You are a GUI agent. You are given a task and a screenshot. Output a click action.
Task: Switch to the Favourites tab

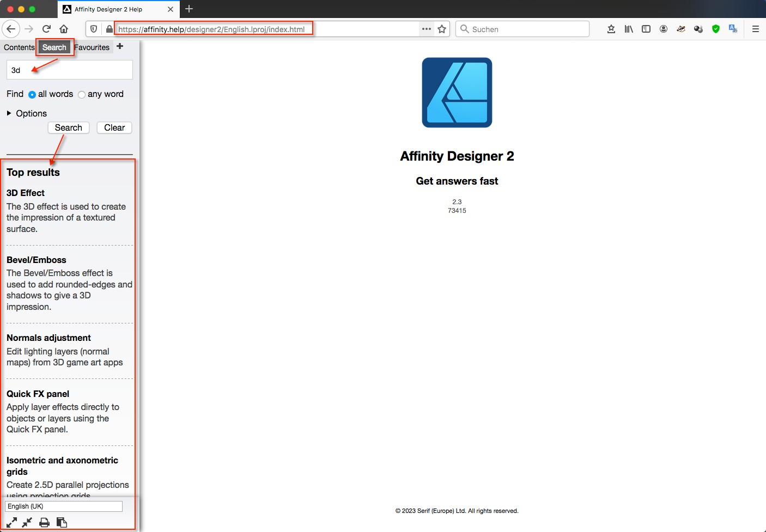[92, 47]
